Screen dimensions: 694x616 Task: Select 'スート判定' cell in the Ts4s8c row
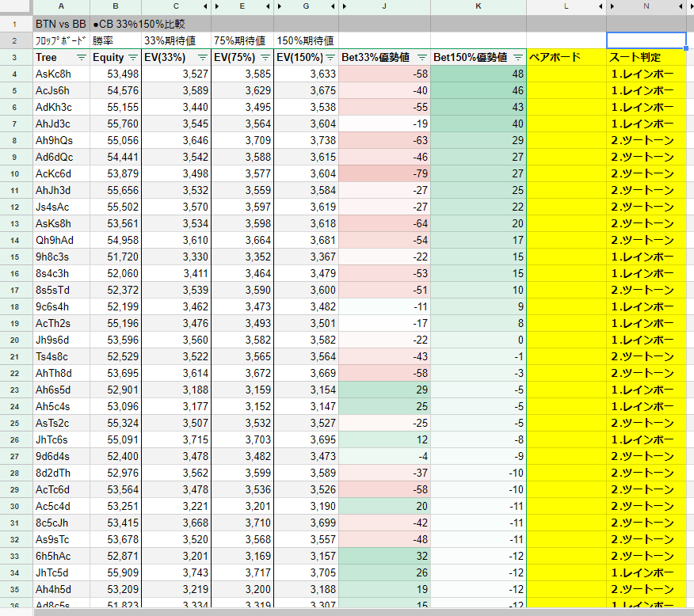coord(646,357)
